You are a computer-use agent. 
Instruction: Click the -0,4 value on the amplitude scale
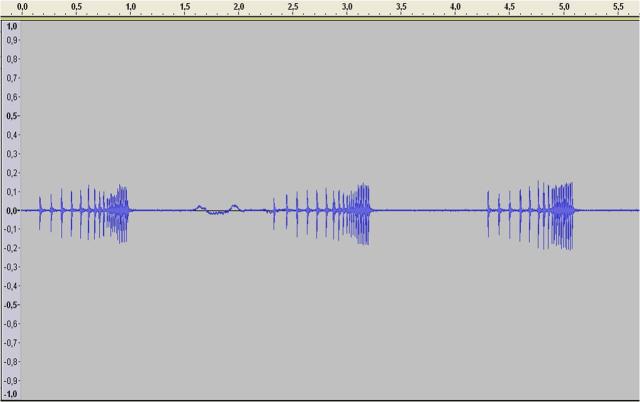pos(11,286)
